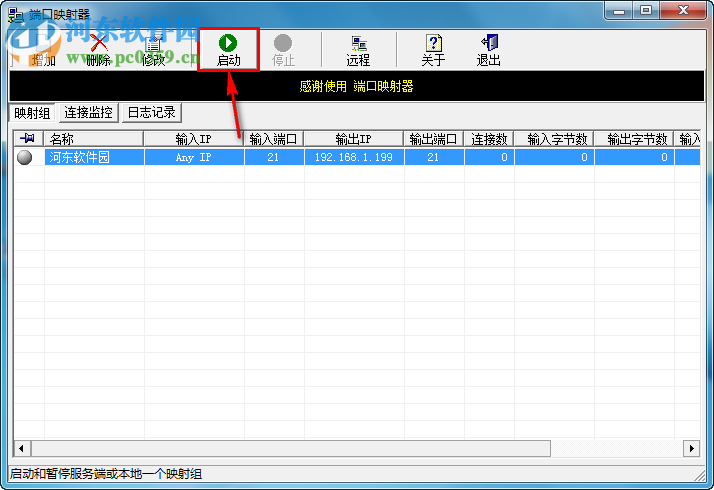Click the grey 停止 (Stop) icon
Screen dimensions: 714x490
[283, 43]
